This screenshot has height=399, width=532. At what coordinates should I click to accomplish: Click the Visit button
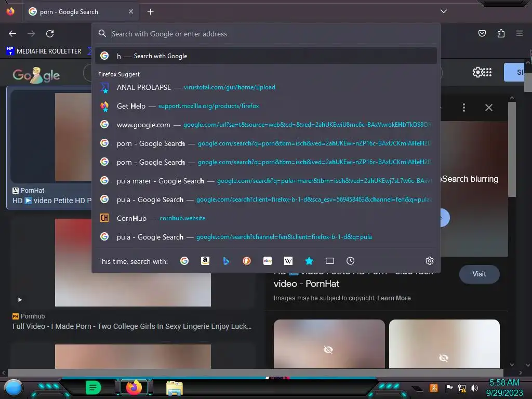pyautogui.click(x=479, y=274)
